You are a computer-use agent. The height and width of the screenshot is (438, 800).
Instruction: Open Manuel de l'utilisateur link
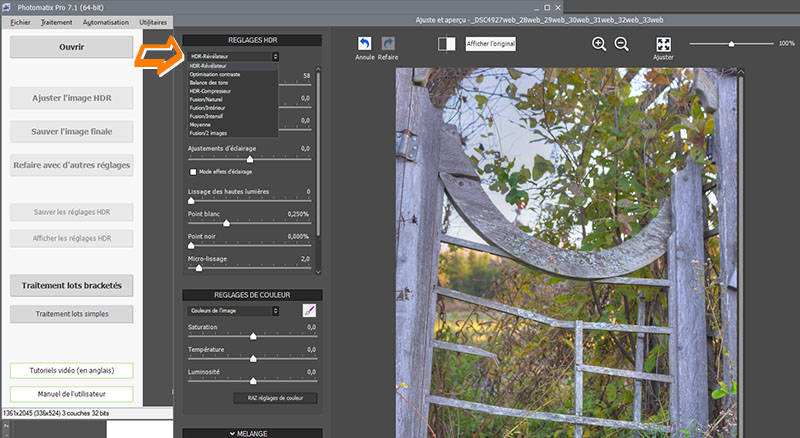(x=71, y=394)
